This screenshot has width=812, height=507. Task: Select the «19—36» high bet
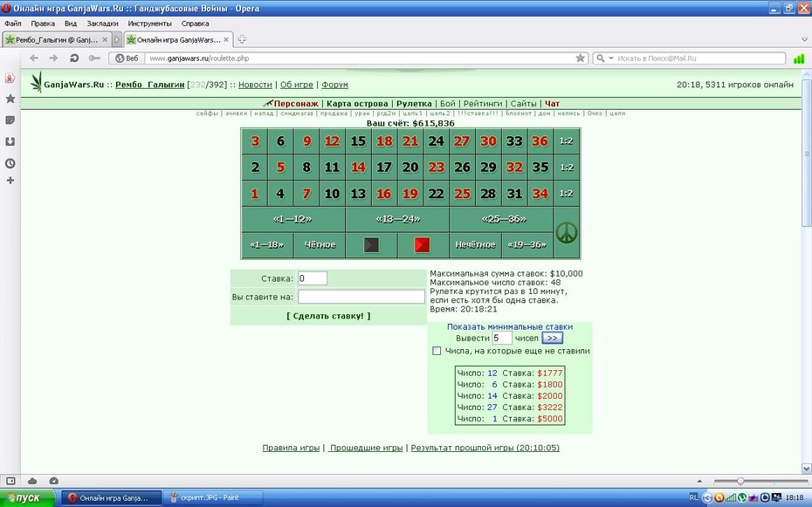527,244
